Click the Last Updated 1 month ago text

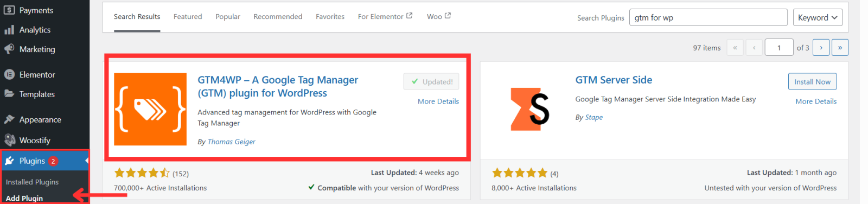(792, 173)
